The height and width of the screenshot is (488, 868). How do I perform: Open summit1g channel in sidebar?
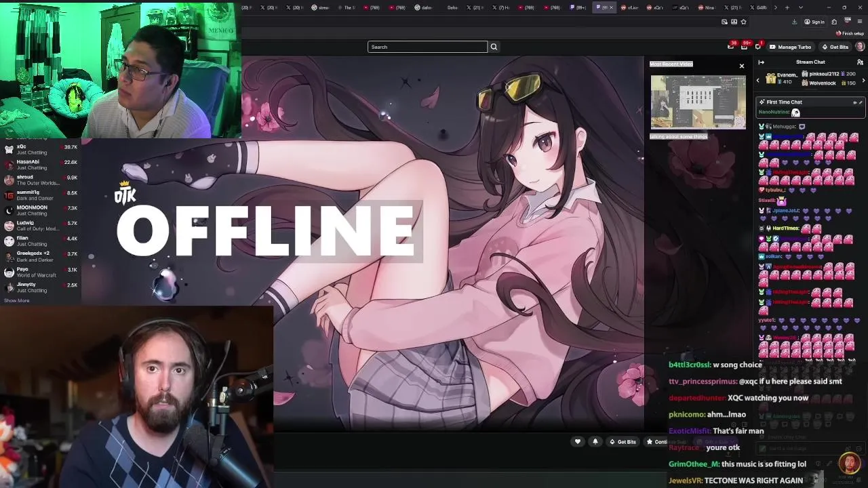tap(41, 195)
